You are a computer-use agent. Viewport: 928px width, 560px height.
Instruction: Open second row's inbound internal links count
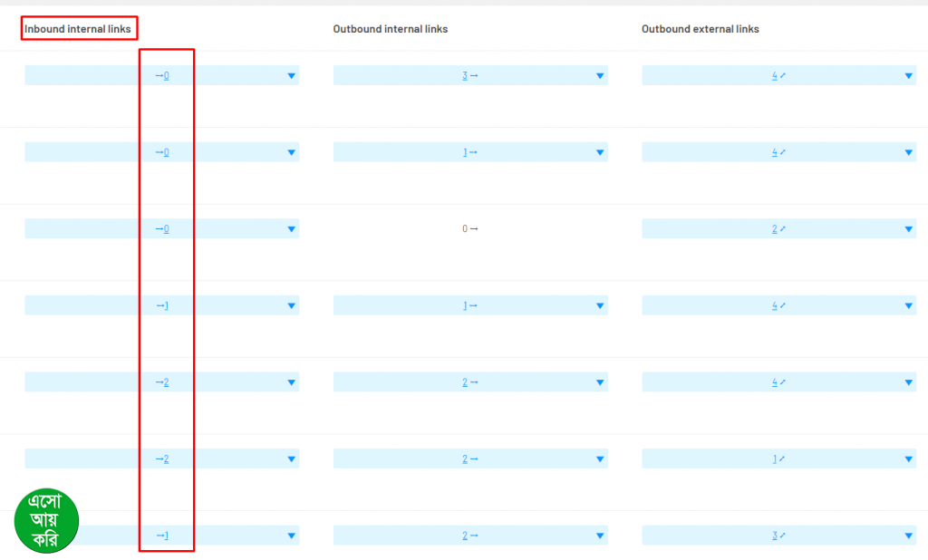pos(166,152)
